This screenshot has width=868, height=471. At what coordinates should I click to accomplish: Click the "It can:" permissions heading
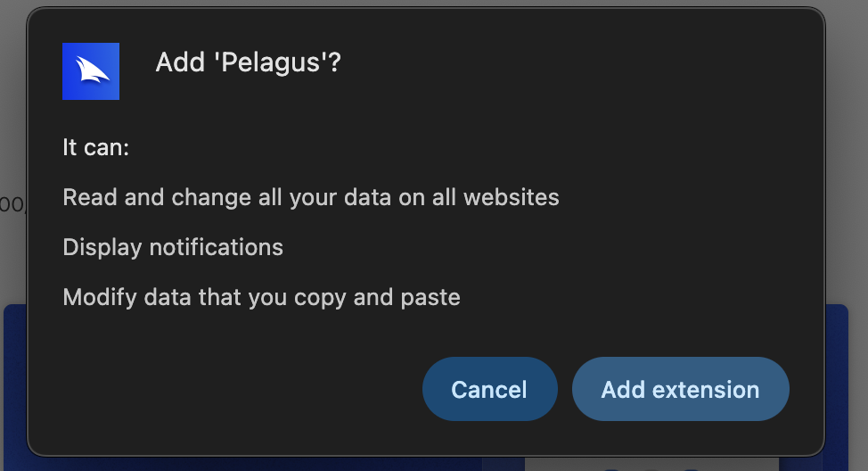[96, 147]
